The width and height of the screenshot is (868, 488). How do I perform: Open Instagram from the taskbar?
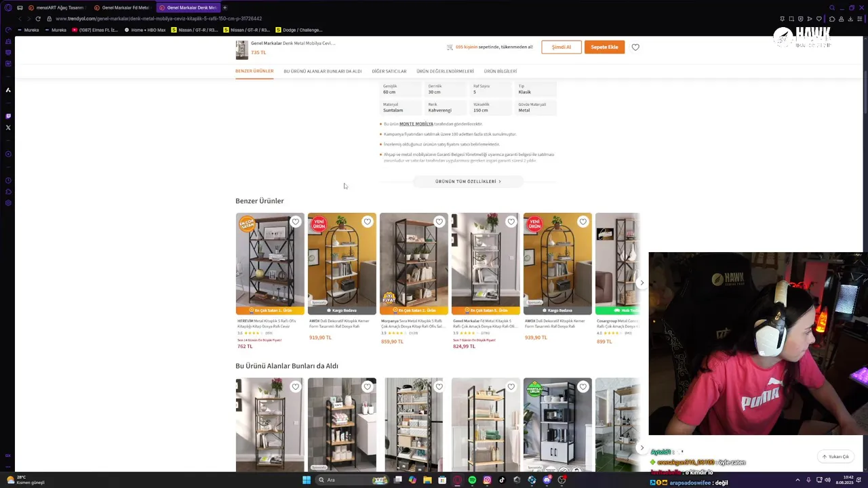[x=487, y=480]
